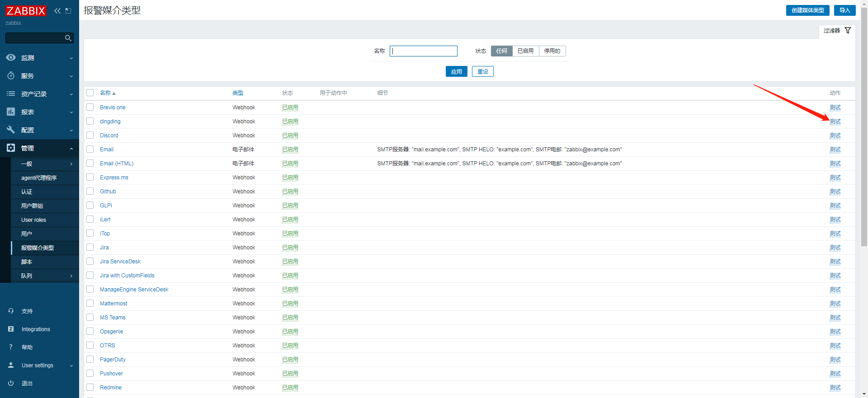Toggle sidebar hide icon next to the collapse arrows
Image resolution: width=868 pixels, height=398 pixels.
click(68, 11)
